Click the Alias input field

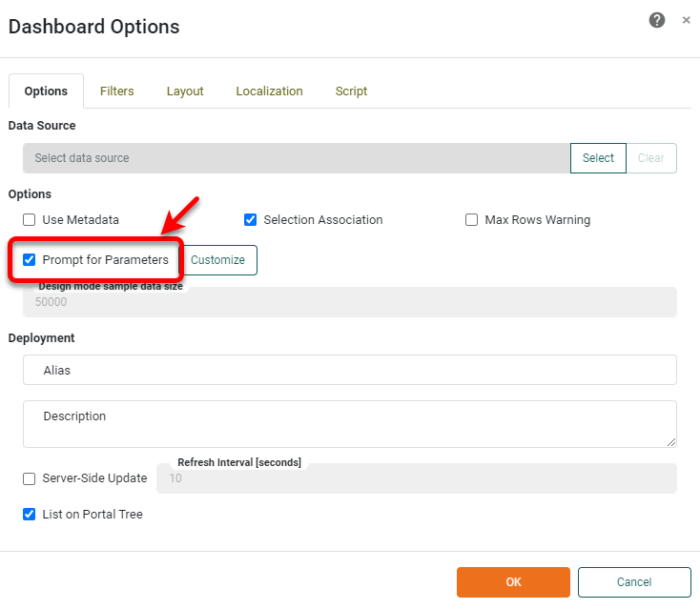coord(349,370)
